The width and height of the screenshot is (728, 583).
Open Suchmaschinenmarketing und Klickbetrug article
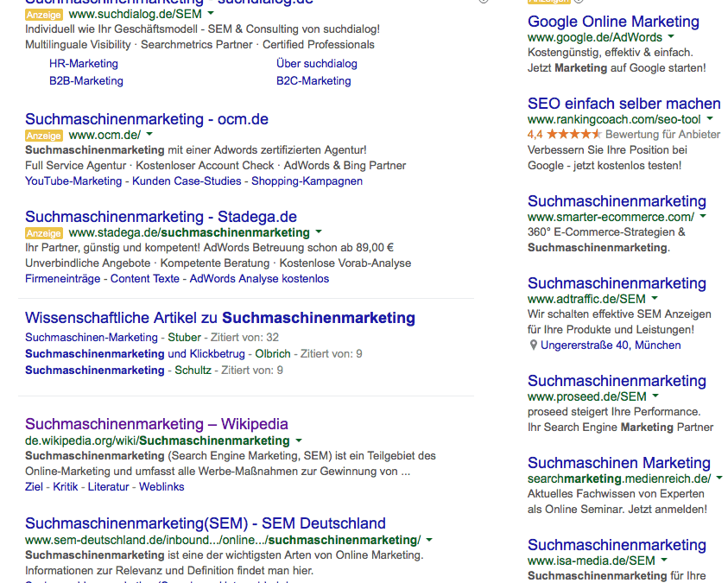[x=135, y=354]
